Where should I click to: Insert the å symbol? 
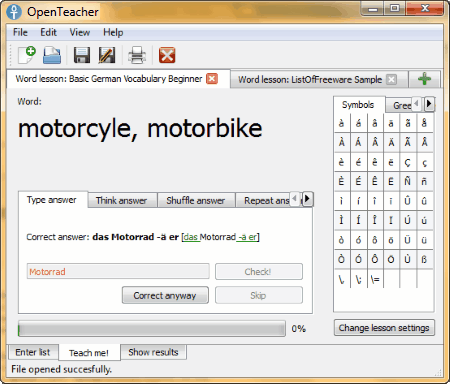point(424,123)
